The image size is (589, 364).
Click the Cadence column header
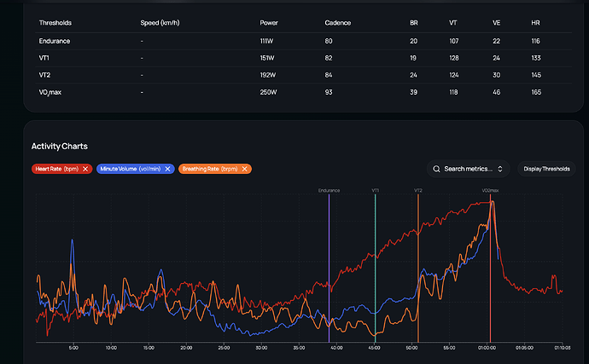pos(338,23)
